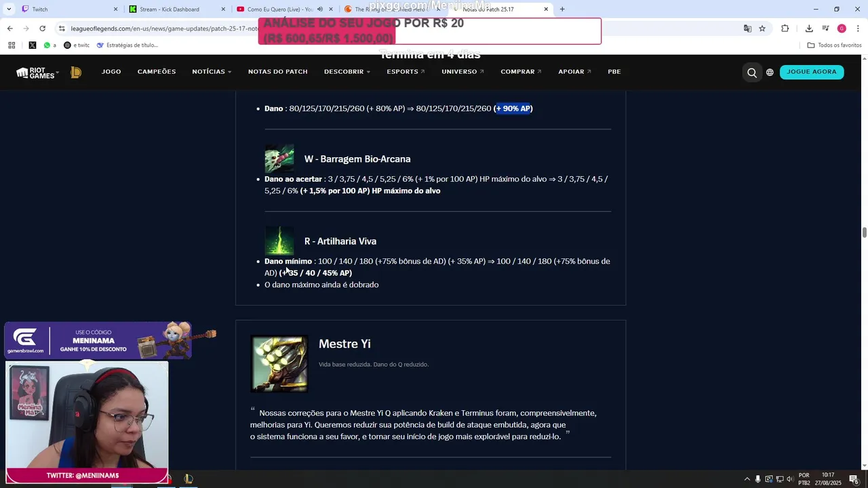Open the language globe selector
The width and height of the screenshot is (868, 488).
point(770,73)
